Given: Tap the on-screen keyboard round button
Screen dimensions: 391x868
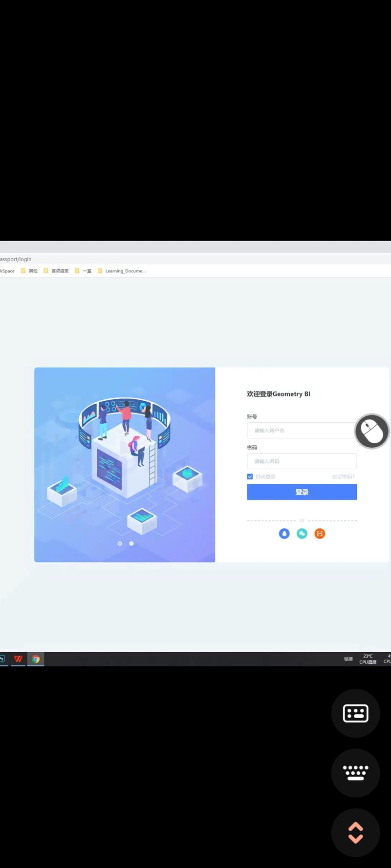Looking at the screenshot, I should pyautogui.click(x=356, y=773).
